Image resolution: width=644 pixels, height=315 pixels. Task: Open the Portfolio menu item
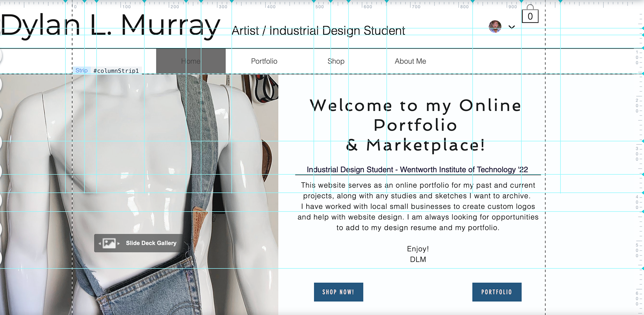tap(264, 61)
